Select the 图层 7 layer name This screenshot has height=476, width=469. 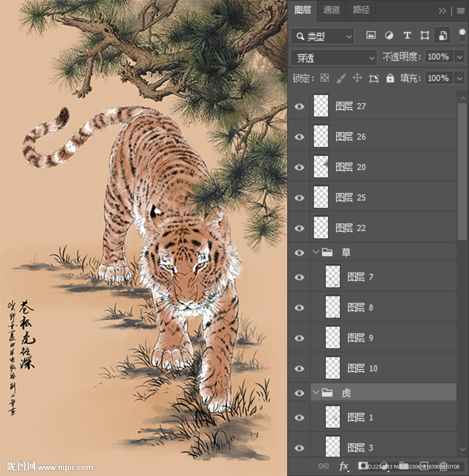(360, 277)
